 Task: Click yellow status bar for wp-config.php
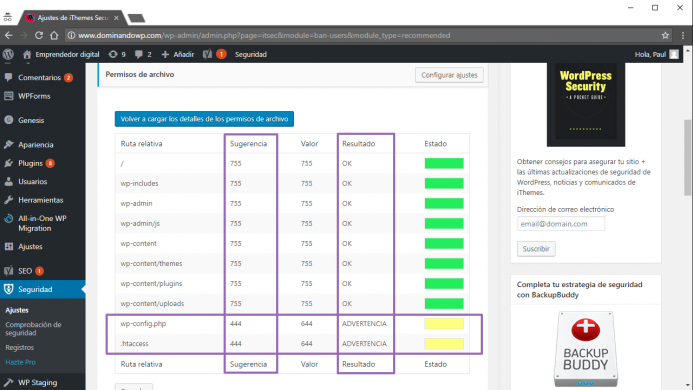444,324
